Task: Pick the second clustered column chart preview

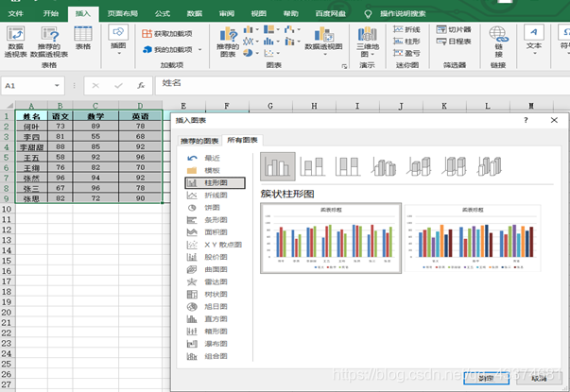Action: (473, 238)
